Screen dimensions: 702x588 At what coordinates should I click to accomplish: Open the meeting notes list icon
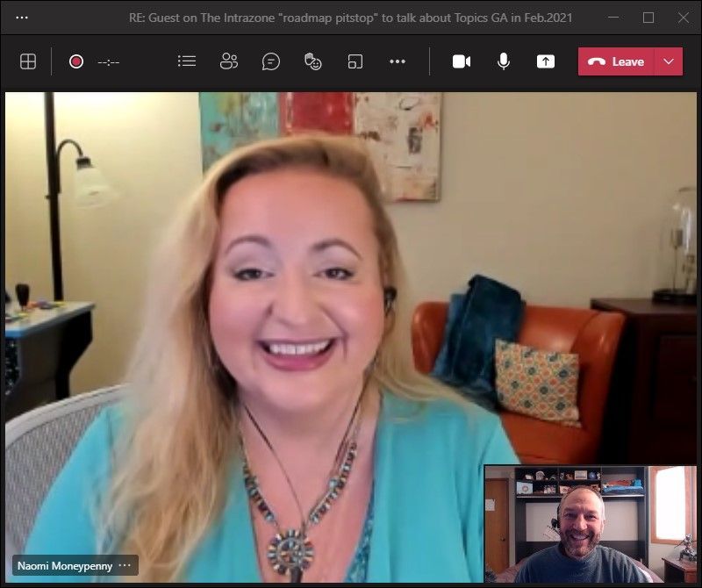coord(187,61)
